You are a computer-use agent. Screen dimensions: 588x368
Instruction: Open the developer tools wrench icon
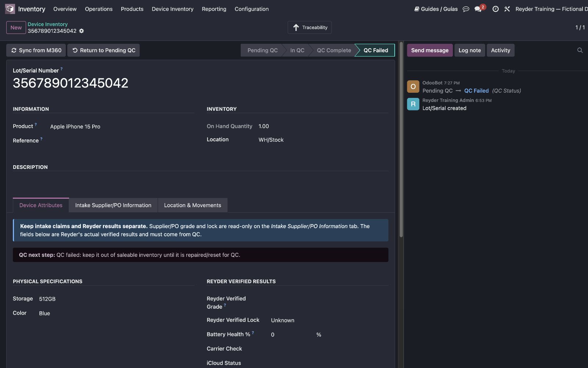[507, 9]
